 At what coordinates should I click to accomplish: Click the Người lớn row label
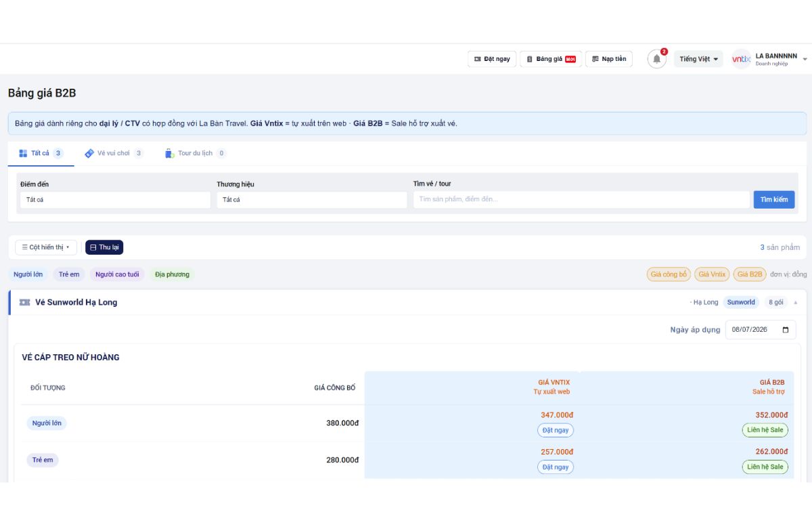47,423
